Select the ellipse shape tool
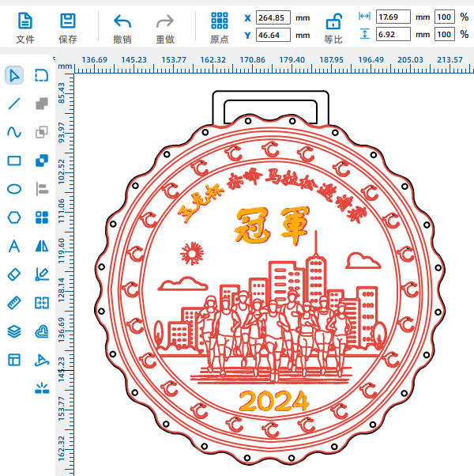Image resolution: width=474 pixels, height=476 pixels. tap(14, 188)
